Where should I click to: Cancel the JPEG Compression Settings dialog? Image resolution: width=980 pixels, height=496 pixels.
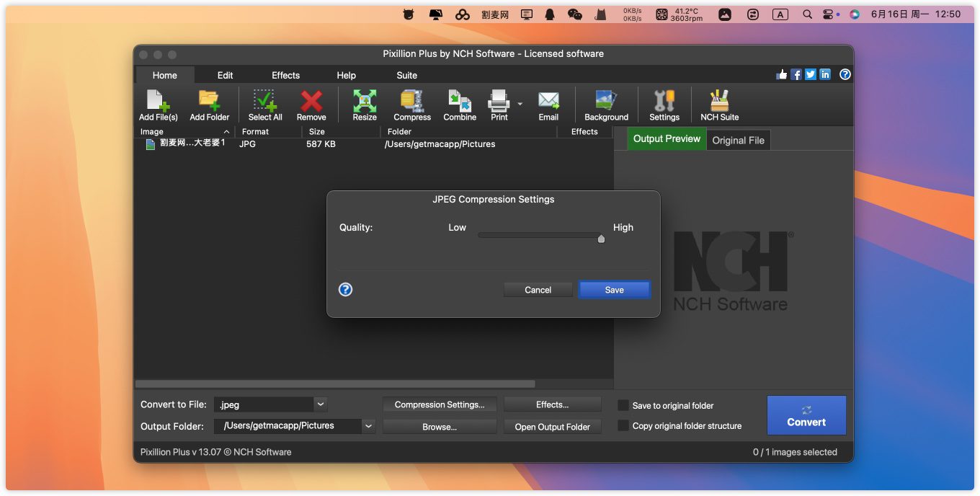coord(538,290)
